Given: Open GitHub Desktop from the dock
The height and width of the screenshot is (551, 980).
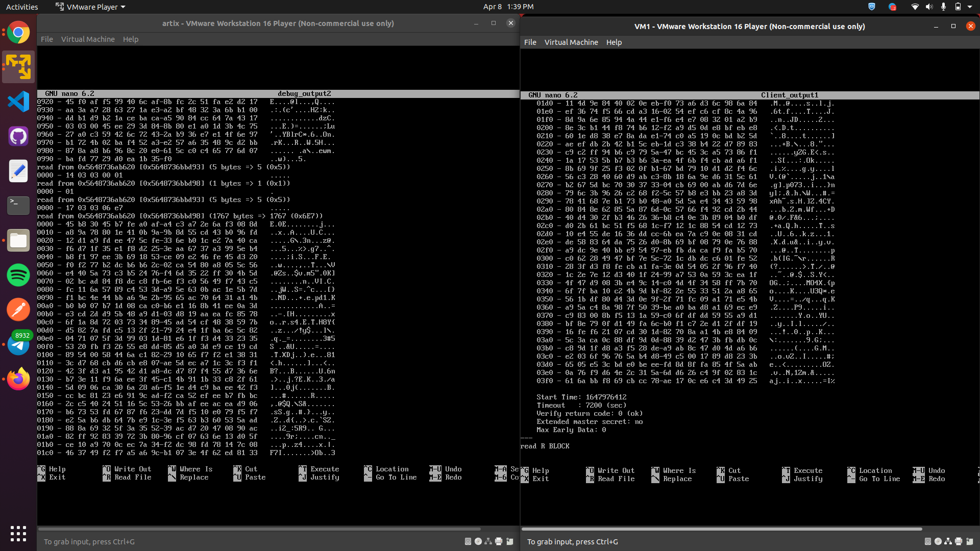Looking at the screenshot, I should click(x=18, y=136).
